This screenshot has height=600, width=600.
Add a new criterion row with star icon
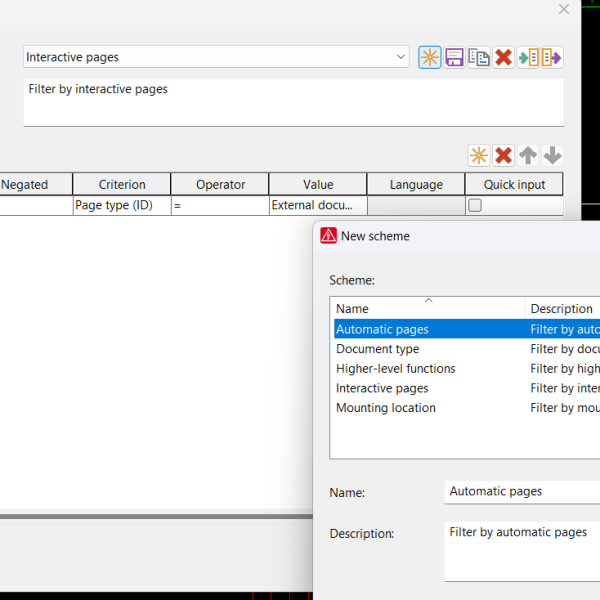479,155
